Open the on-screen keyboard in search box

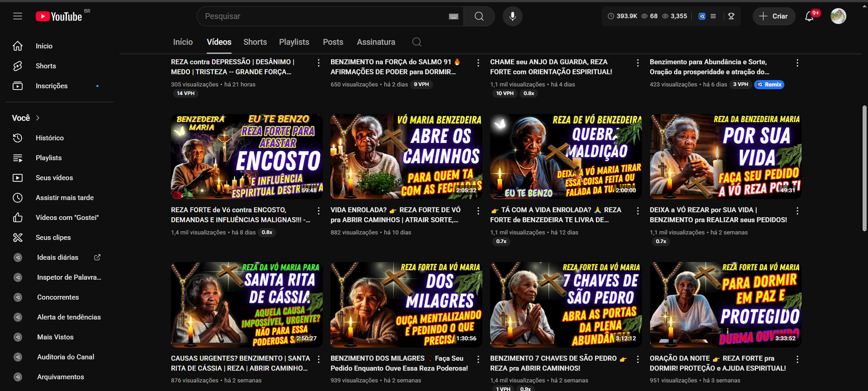click(454, 16)
